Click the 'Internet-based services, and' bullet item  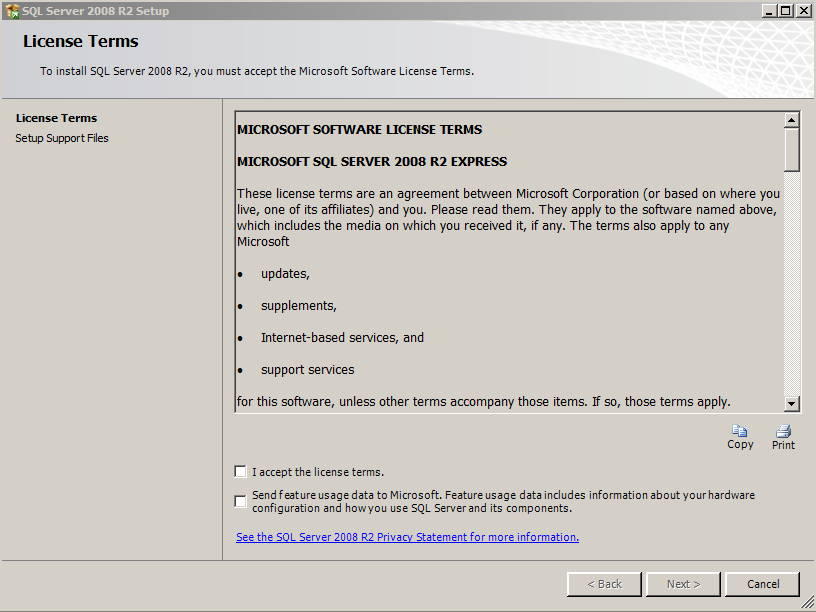pos(342,338)
